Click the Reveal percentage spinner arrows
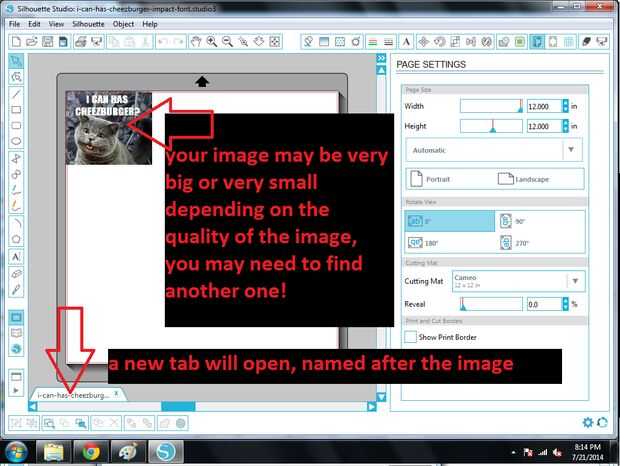The image size is (620, 466). point(565,304)
